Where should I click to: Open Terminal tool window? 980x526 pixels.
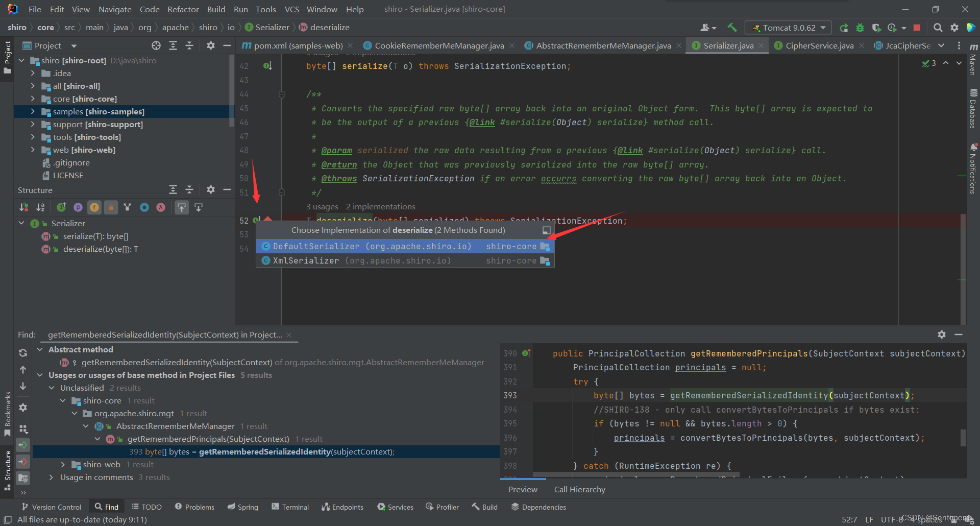pos(290,507)
